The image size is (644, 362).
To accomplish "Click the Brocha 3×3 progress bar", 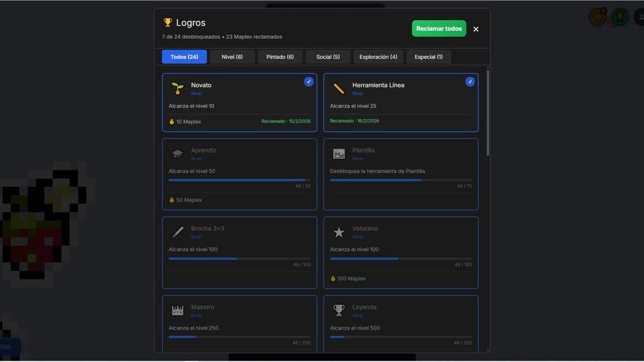I will tap(240, 259).
